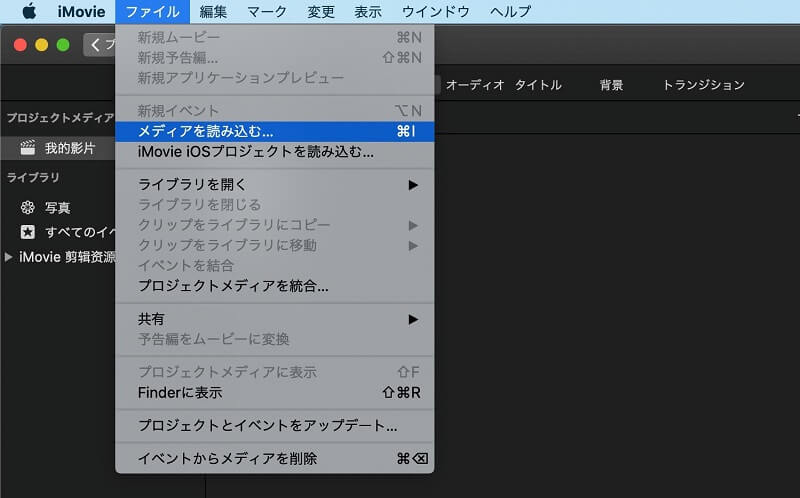Screen dimensions: 800x498
Task: Choose プロジェクトメディアを統合…
Action: (275, 286)
